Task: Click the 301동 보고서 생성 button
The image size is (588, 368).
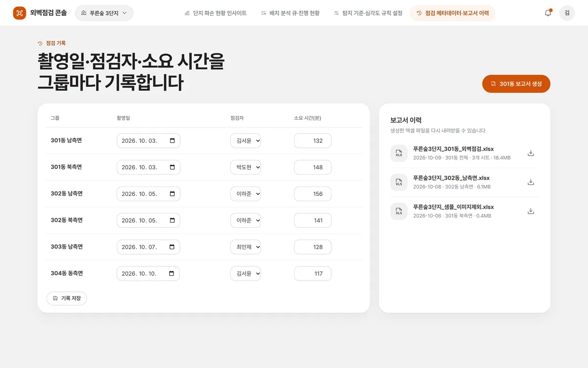Action: click(x=516, y=84)
